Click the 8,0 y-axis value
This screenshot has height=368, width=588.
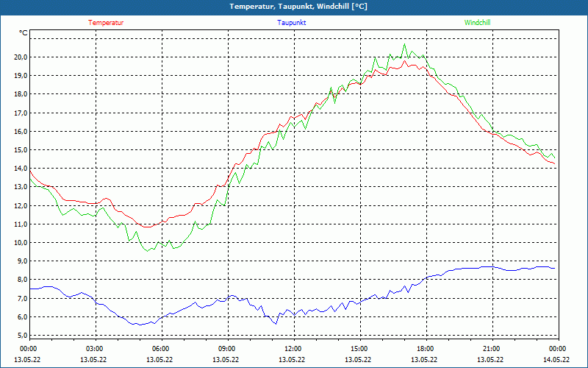[x=22, y=280]
